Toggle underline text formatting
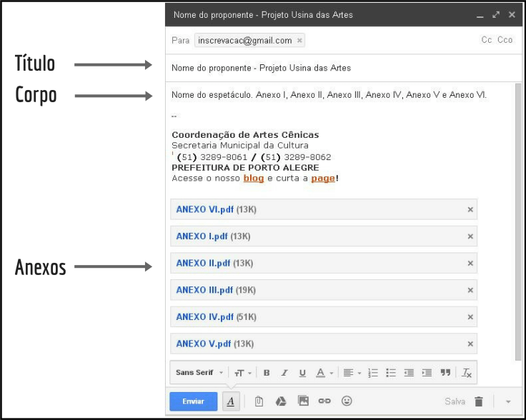This screenshot has width=526, height=420. click(302, 373)
